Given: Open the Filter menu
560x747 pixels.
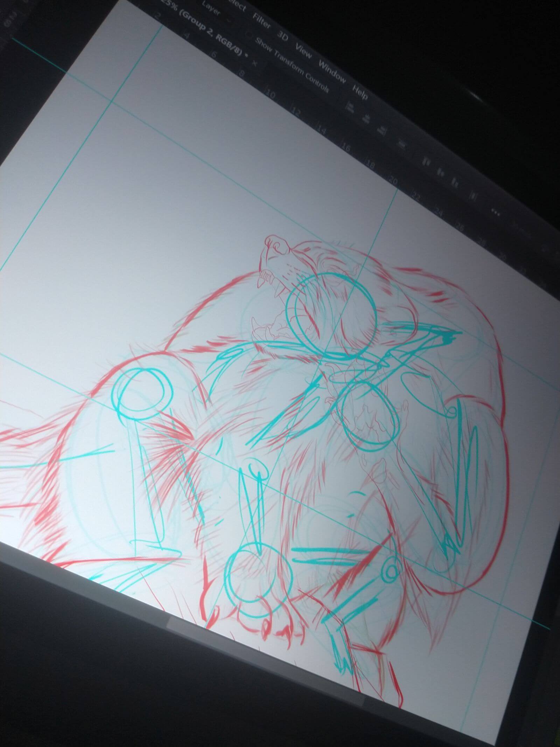Looking at the screenshot, I should 261,22.
